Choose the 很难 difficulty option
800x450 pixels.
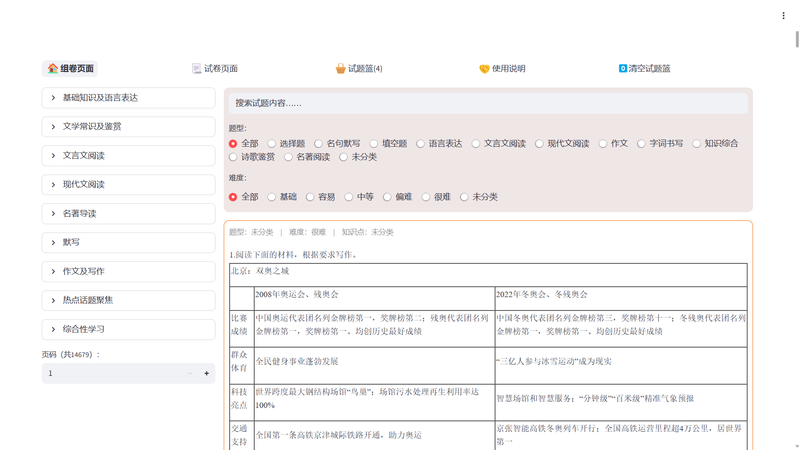click(425, 197)
